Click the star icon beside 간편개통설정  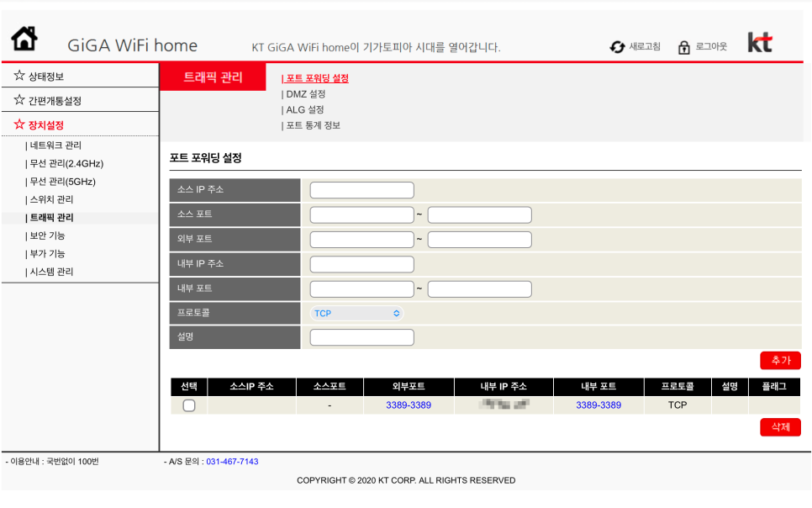point(19,99)
